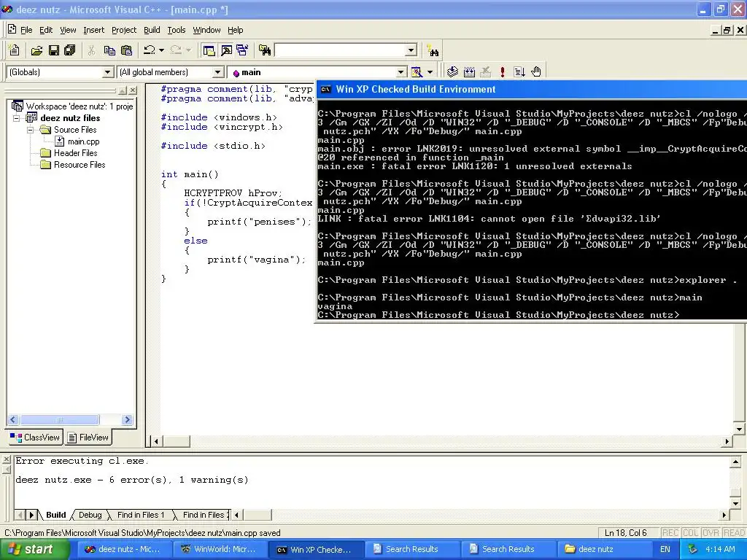
Task: Collapse the deez nutz files tree node
Action: (17, 117)
